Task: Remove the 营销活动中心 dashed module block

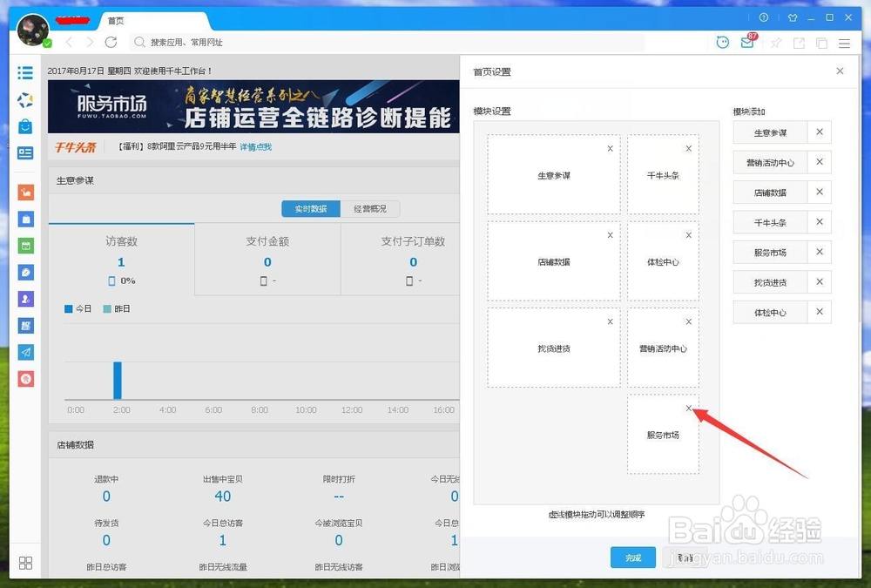Action: pos(689,321)
